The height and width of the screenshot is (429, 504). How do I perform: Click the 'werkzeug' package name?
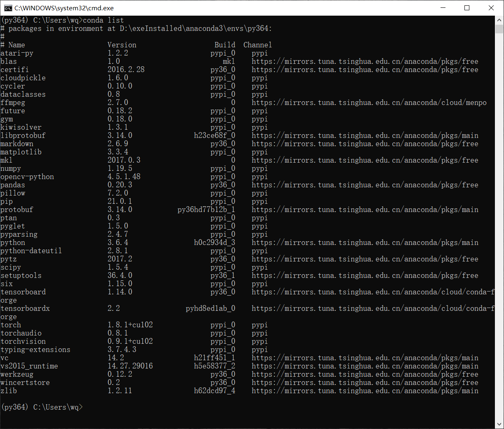click(17, 374)
